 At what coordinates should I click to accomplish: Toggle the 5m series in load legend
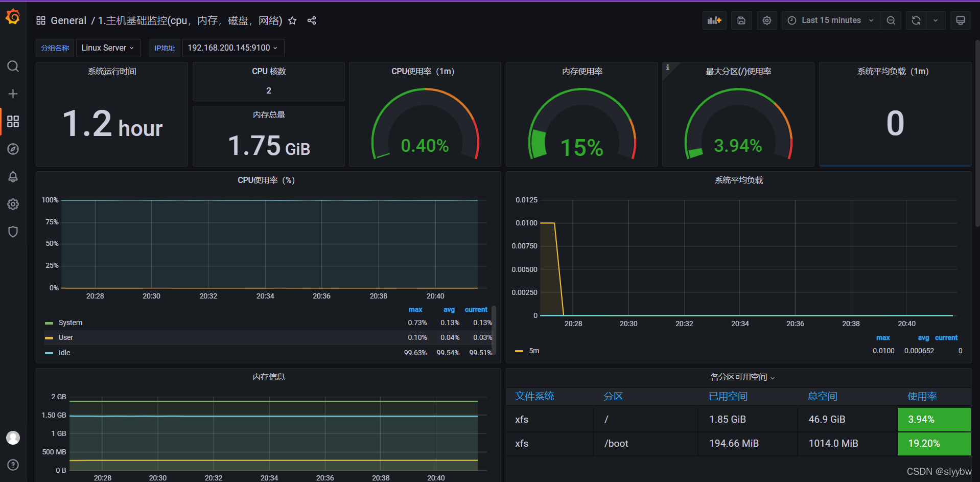click(x=534, y=351)
